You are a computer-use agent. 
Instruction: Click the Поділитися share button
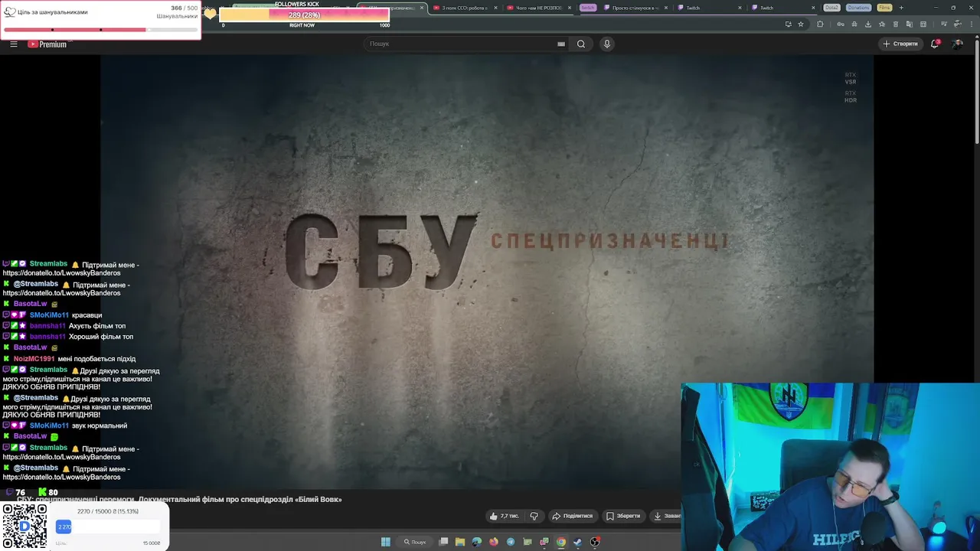[573, 516]
